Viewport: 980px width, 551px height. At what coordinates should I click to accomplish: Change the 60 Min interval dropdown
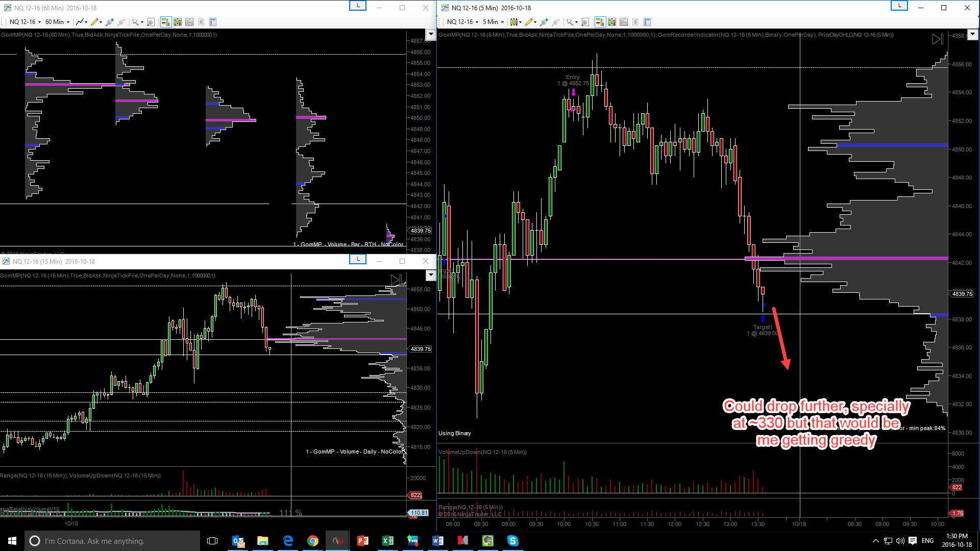(x=57, y=22)
